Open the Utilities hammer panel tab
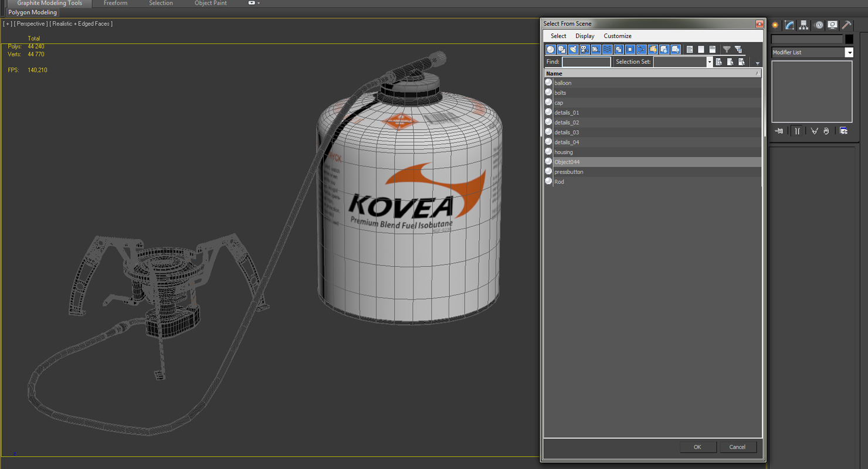The width and height of the screenshot is (868, 469). (x=846, y=25)
